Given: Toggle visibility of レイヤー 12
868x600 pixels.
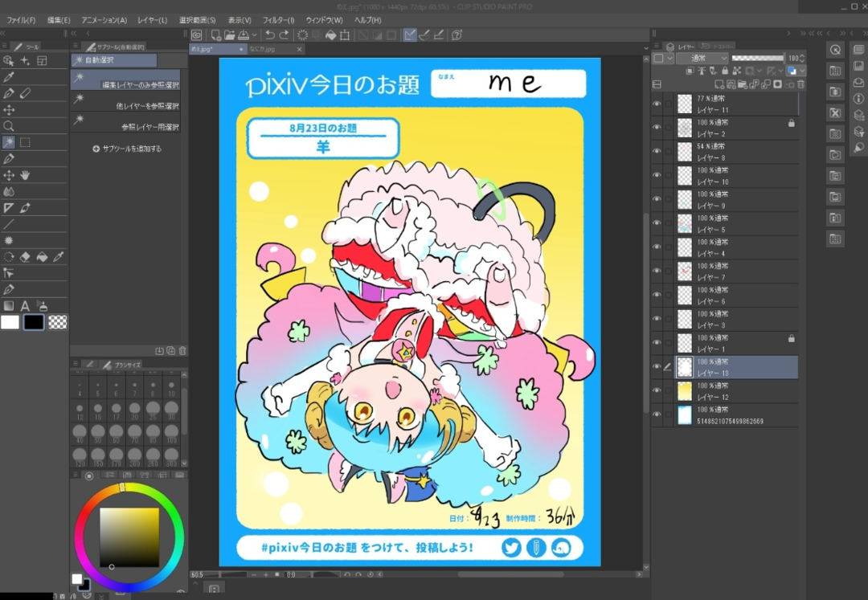Looking at the screenshot, I should pyautogui.click(x=657, y=391).
